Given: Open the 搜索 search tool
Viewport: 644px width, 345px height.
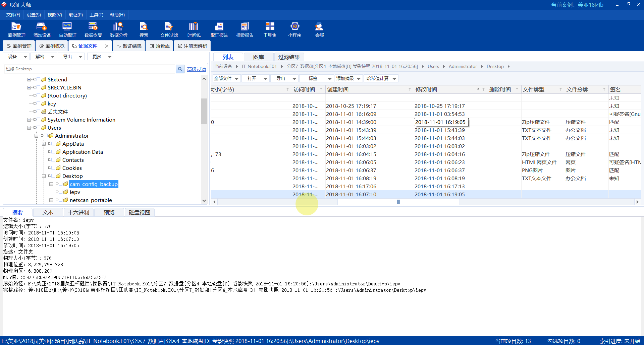Looking at the screenshot, I should point(144,30).
